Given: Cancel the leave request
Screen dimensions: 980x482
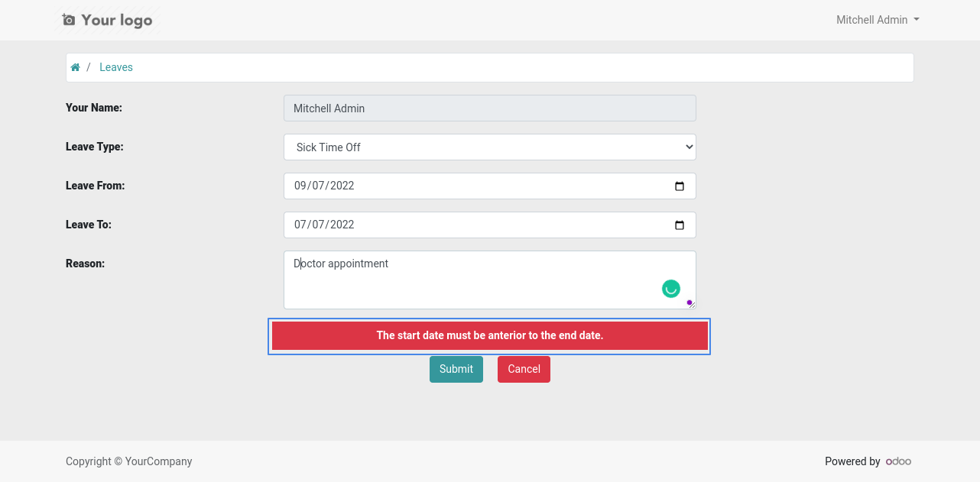Looking at the screenshot, I should (x=524, y=369).
